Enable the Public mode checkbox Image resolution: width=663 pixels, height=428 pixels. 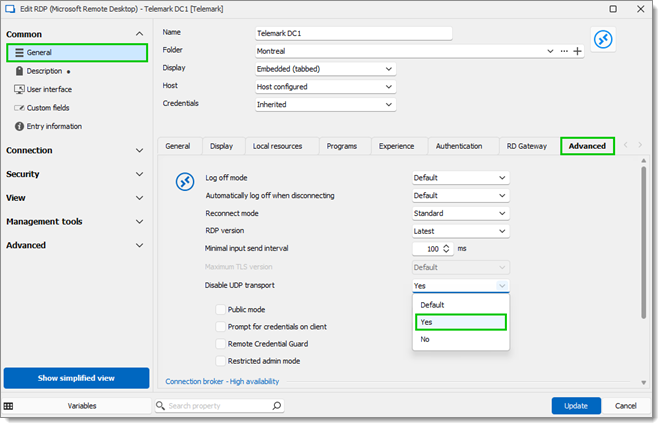click(x=220, y=310)
